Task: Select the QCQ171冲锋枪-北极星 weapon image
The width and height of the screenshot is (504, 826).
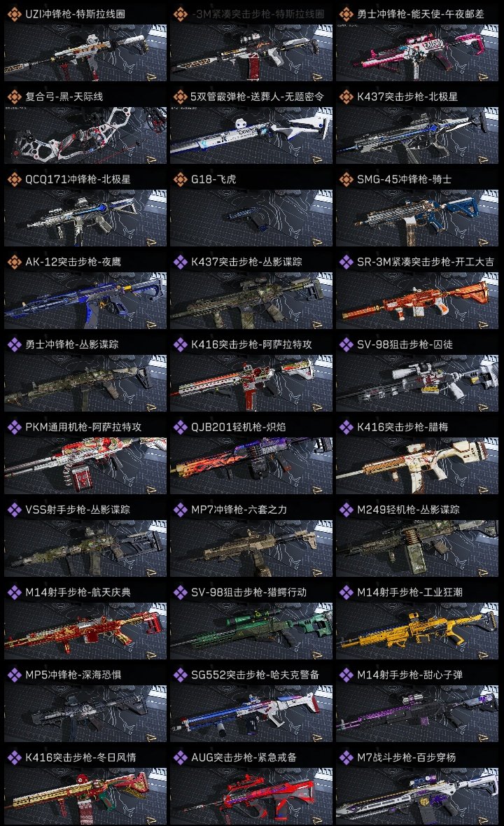Action: (85, 218)
